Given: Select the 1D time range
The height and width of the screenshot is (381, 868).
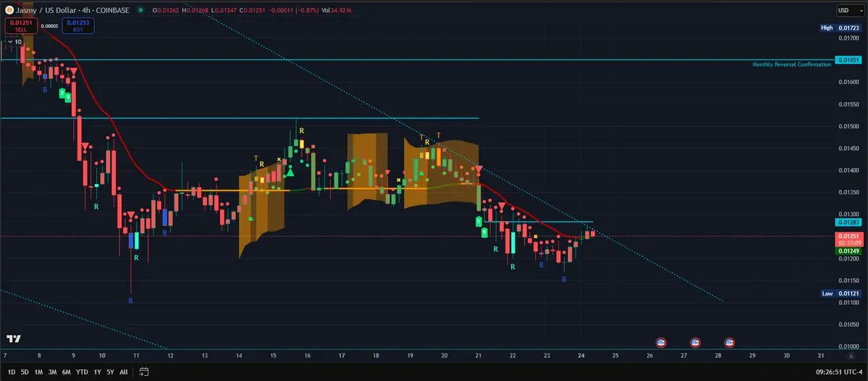Looking at the screenshot, I should (x=12, y=372).
